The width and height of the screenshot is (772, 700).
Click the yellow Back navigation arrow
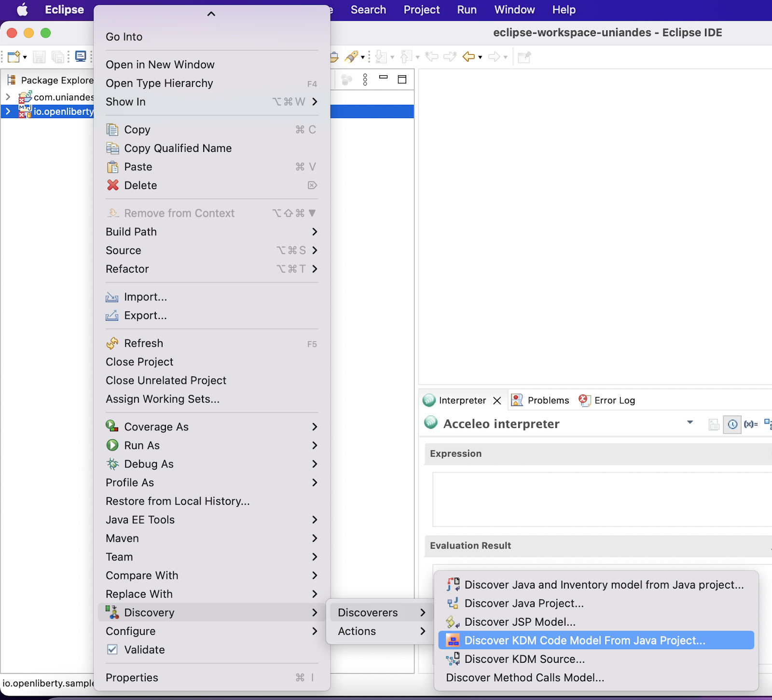coord(469,57)
